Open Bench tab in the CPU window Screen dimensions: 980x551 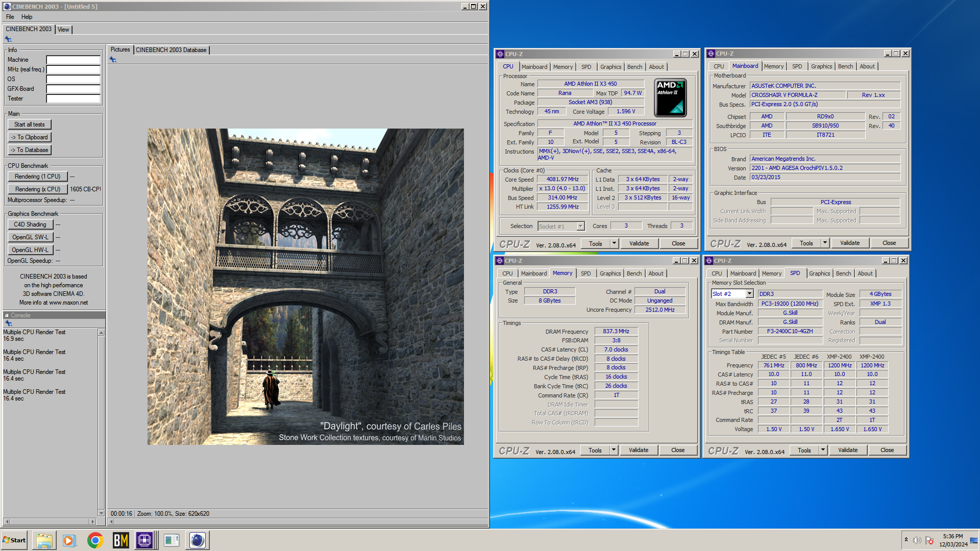(634, 67)
